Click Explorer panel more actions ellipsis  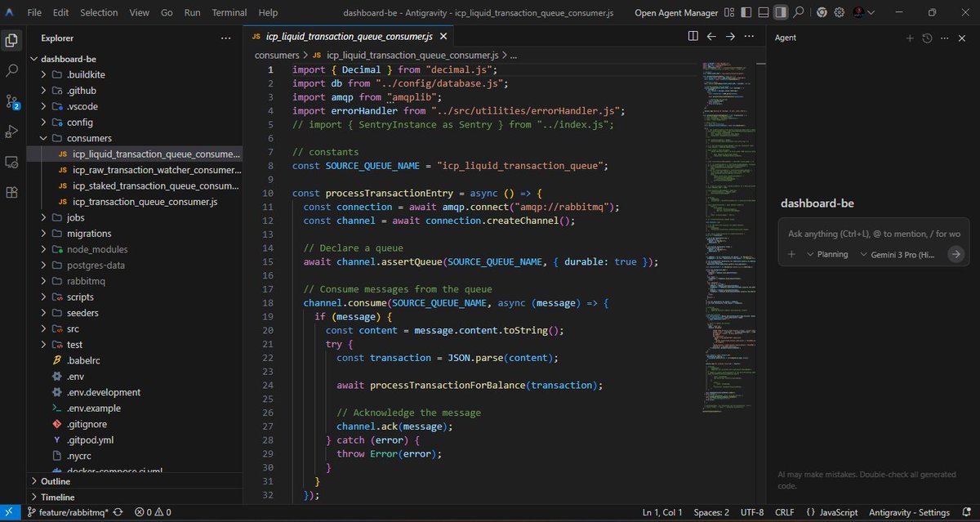tap(225, 38)
